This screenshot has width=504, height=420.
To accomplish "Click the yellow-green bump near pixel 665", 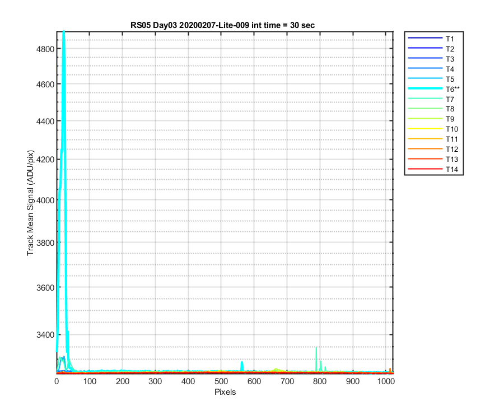I will click(276, 370).
